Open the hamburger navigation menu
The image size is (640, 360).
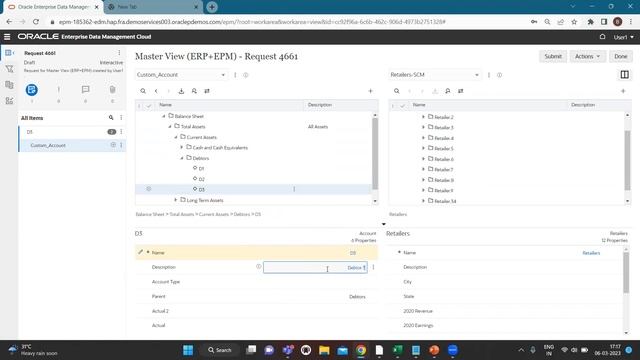[7, 37]
